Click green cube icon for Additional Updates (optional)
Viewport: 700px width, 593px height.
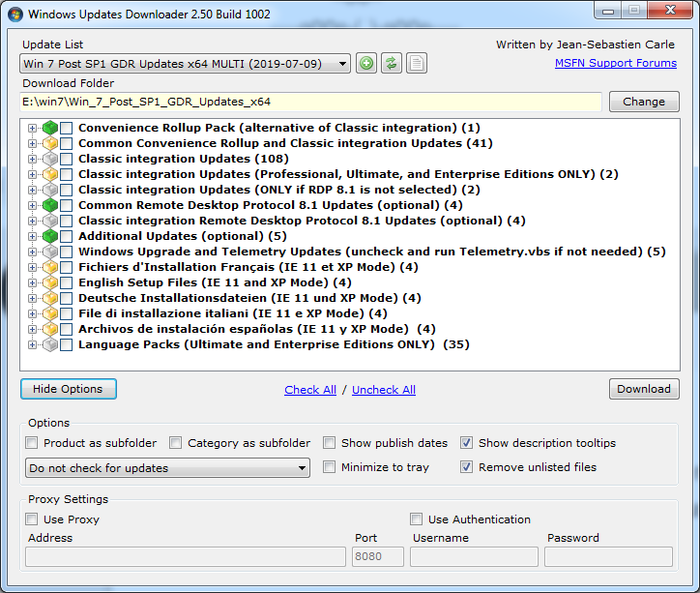click(x=50, y=236)
